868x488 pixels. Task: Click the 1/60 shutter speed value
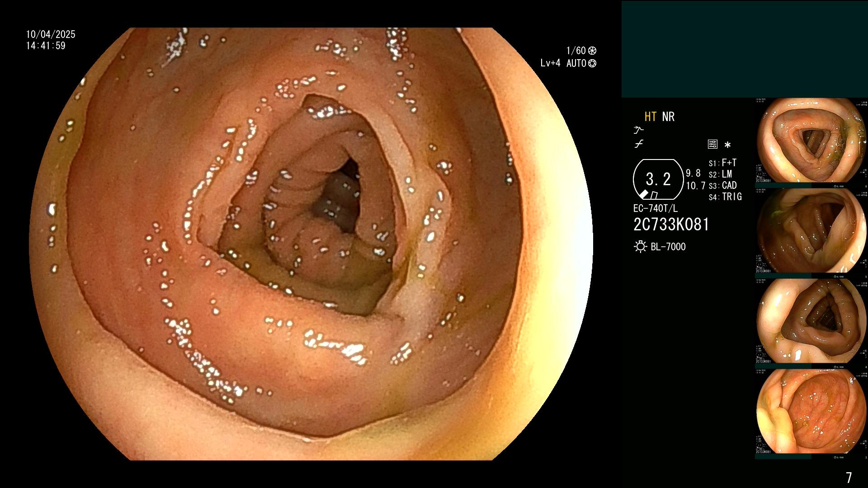point(576,51)
